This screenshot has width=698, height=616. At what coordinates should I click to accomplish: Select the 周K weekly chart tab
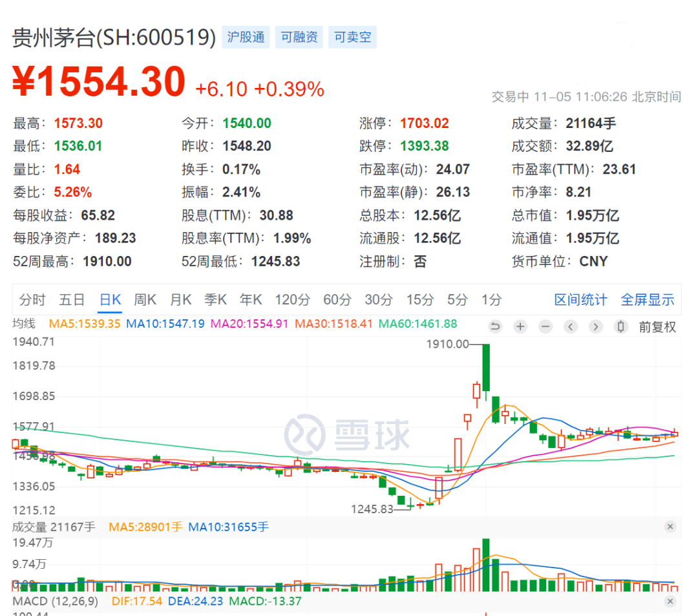click(145, 300)
